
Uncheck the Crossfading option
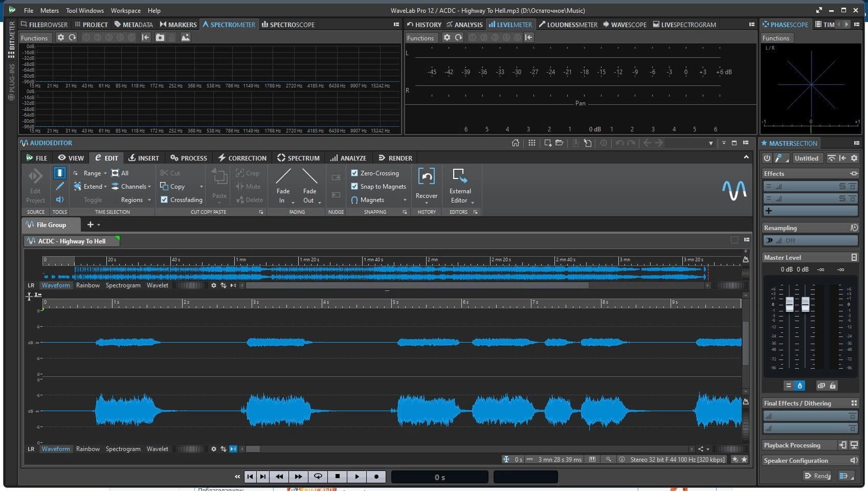[164, 199]
